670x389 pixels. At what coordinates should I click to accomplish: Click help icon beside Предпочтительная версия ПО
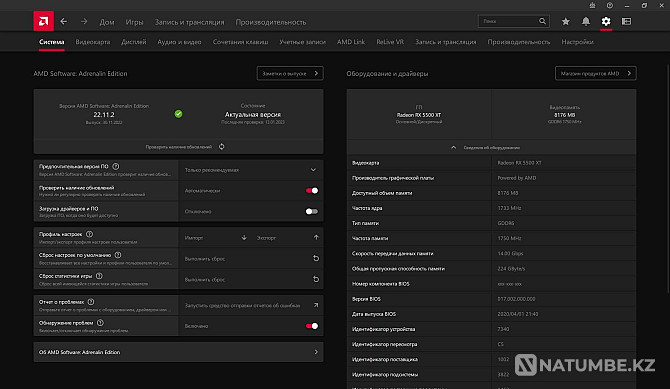116,166
